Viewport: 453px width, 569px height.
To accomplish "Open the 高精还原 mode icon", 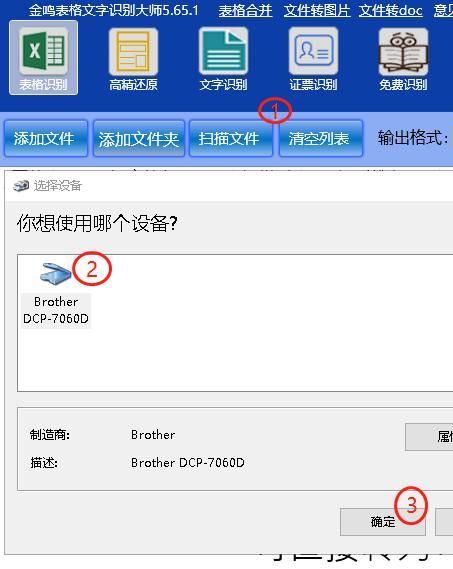I will [133, 51].
